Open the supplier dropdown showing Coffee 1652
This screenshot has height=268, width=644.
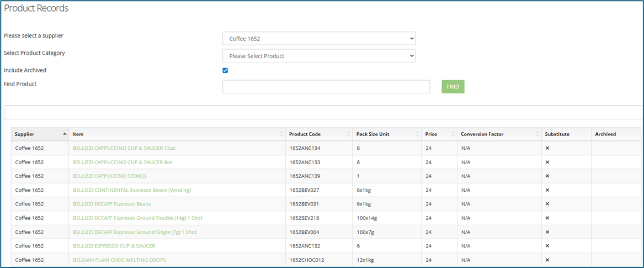coord(319,39)
